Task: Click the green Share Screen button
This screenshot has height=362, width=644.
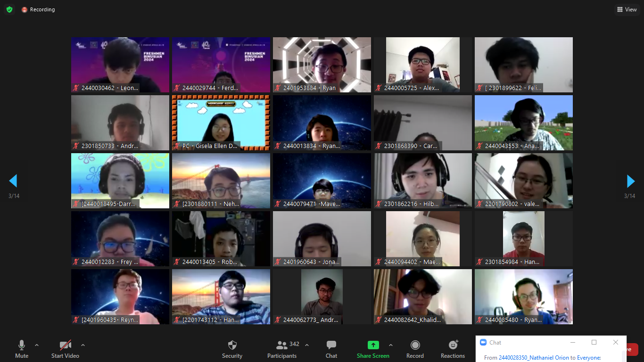Action: 373,349
